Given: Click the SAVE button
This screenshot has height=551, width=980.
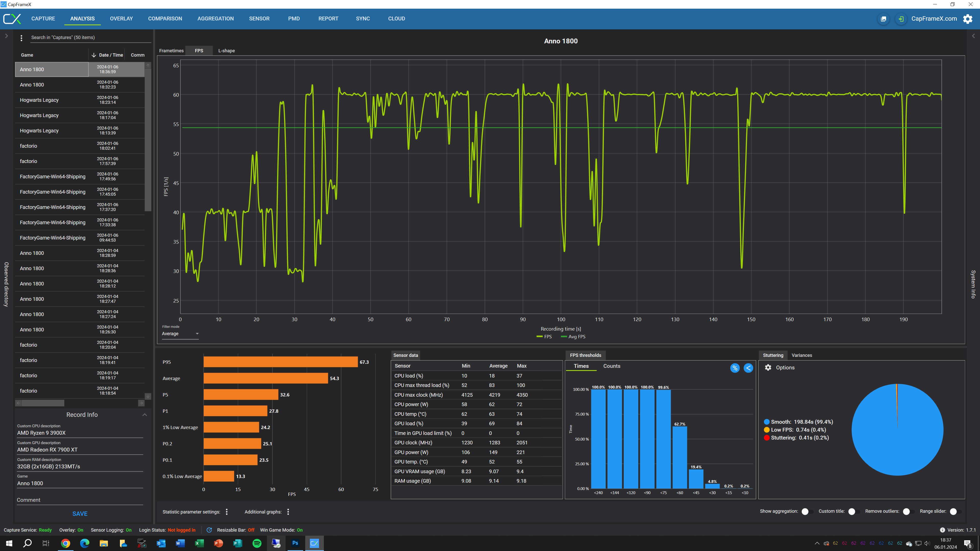Looking at the screenshot, I should click(80, 513).
